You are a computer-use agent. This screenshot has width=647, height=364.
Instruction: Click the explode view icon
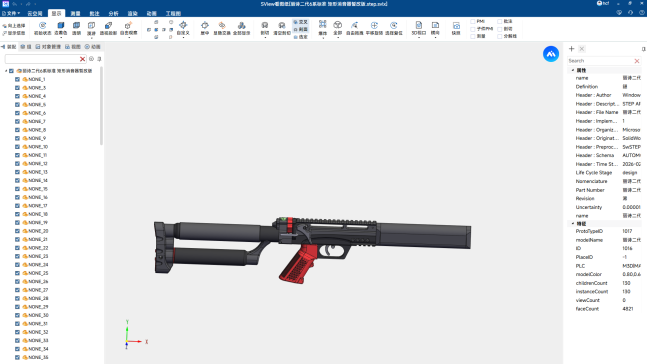[323, 24]
